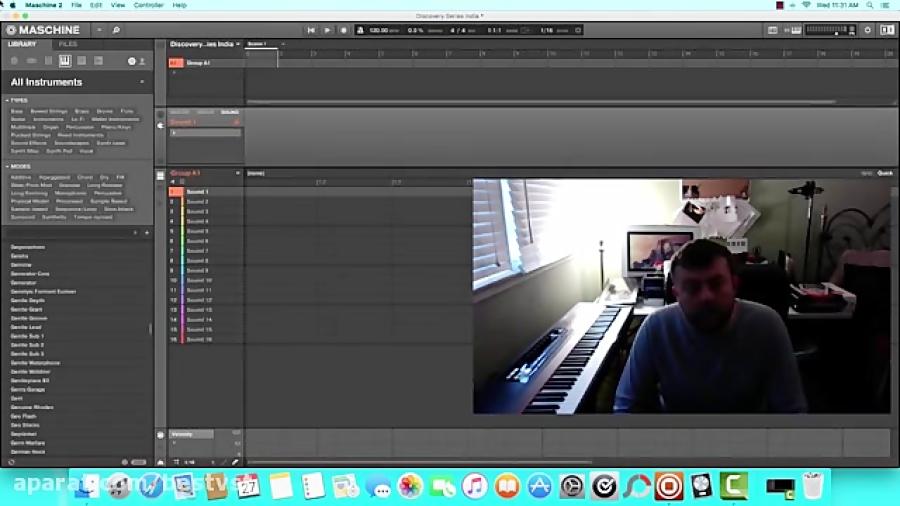Select the Velocity modulation lane
Viewport: 900px width, 506px height.
point(191,434)
